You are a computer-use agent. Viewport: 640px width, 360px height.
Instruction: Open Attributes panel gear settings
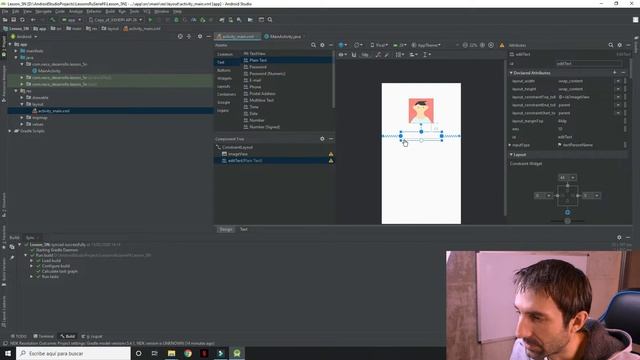coord(620,45)
